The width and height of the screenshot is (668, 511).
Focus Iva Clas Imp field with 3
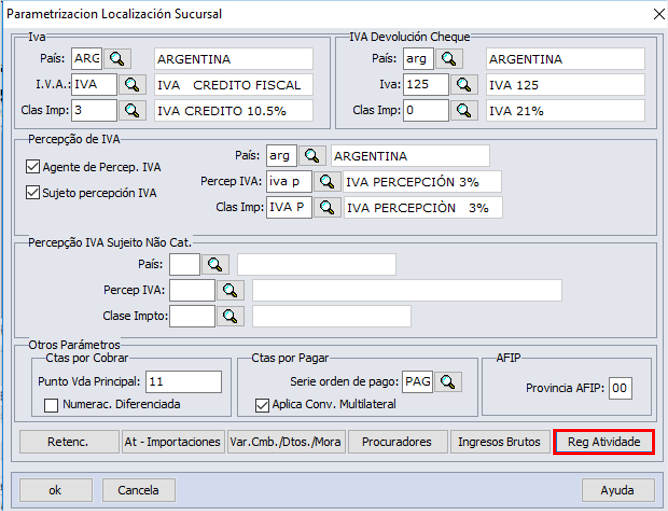tap(94, 110)
